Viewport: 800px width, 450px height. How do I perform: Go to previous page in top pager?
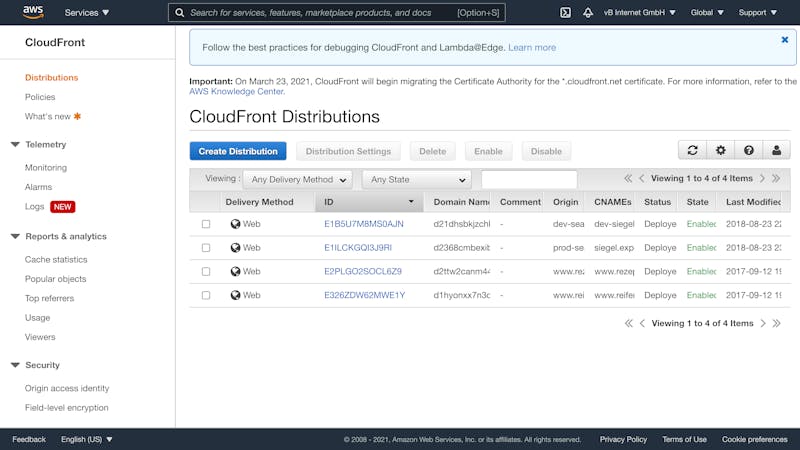point(641,179)
